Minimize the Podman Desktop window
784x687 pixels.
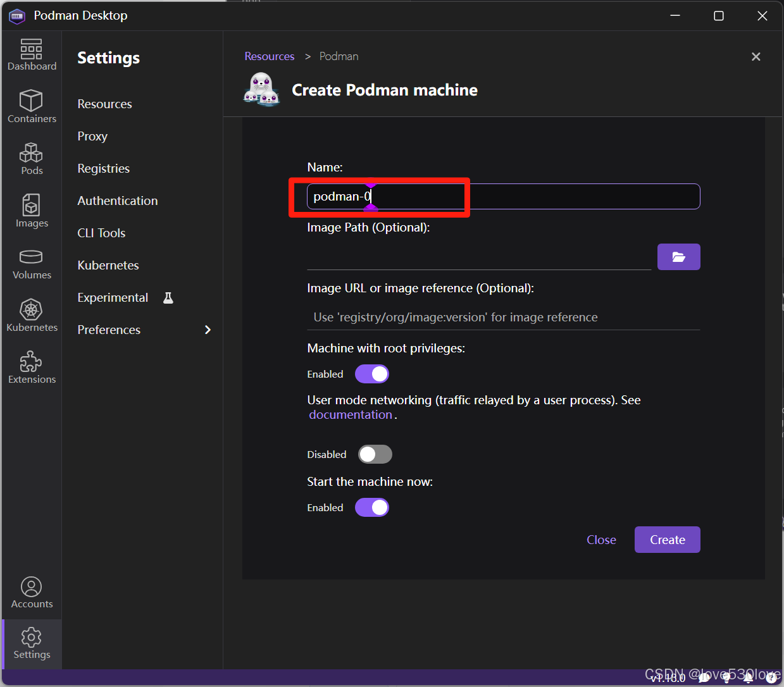(x=675, y=16)
